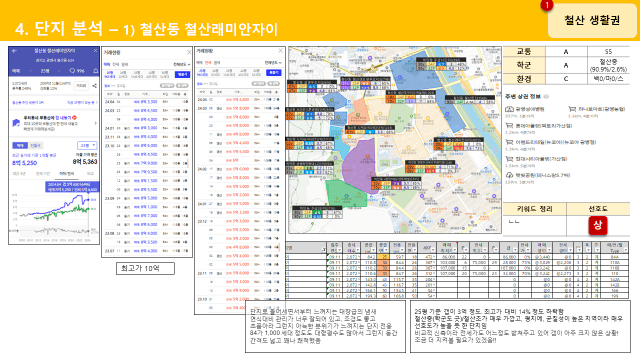Click the shopping cart icon beside 하나로마트

coord(572,109)
